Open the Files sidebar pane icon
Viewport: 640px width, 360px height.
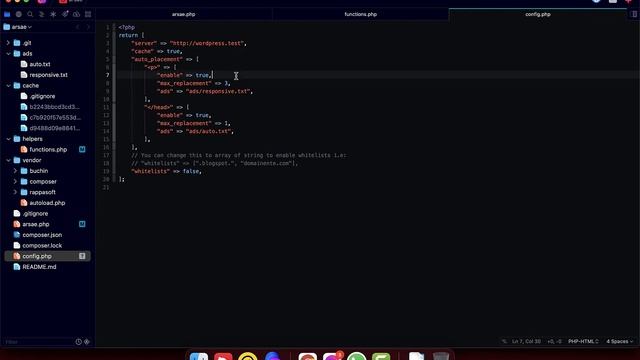pos(7,14)
